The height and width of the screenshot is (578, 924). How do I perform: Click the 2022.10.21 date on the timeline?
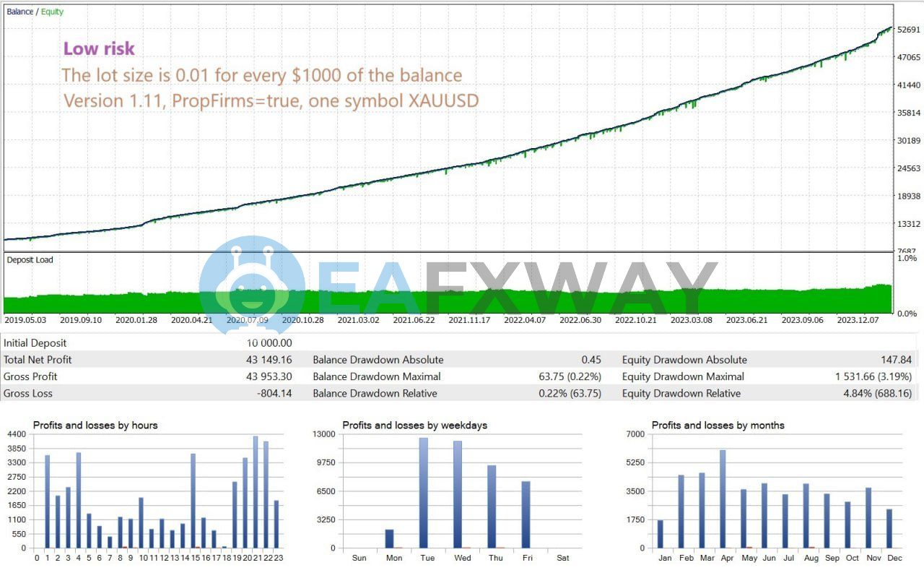pyautogui.click(x=636, y=319)
